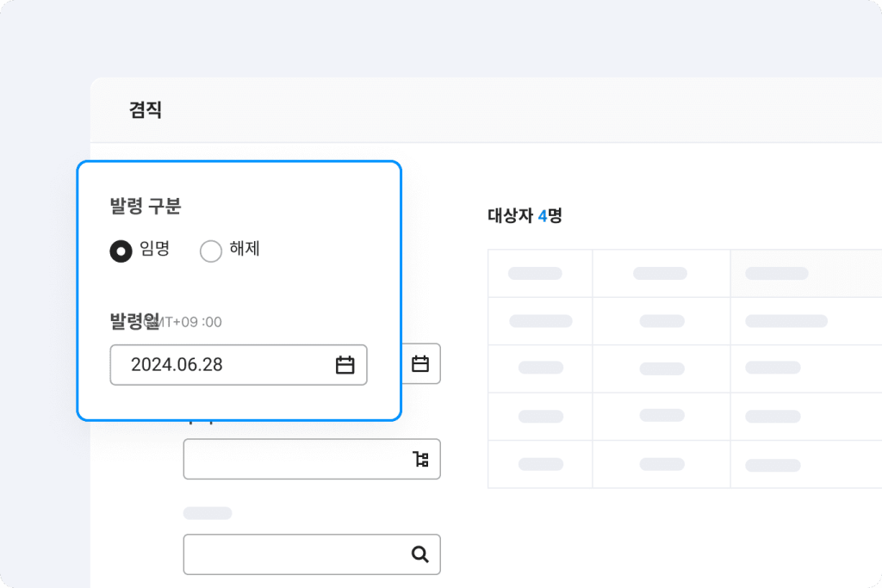This screenshot has height=588, width=882.
Task: Click the 대상자 4명 heading
Action: (525, 215)
